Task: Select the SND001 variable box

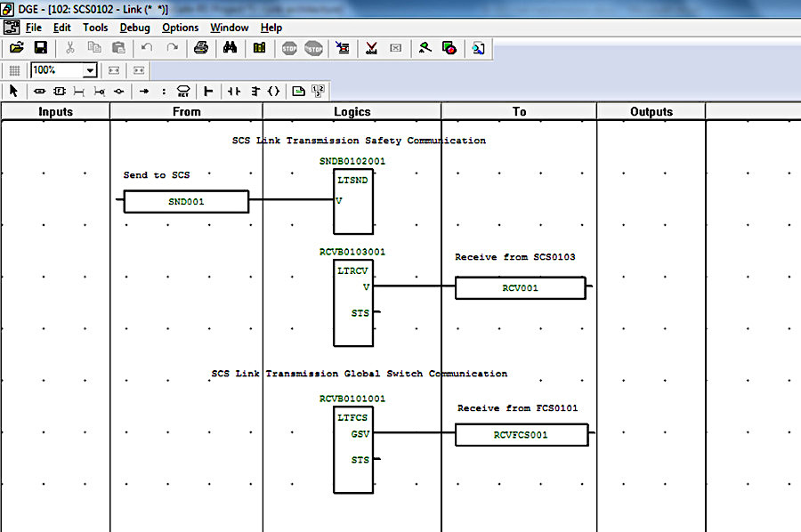Action: pyautogui.click(x=186, y=202)
